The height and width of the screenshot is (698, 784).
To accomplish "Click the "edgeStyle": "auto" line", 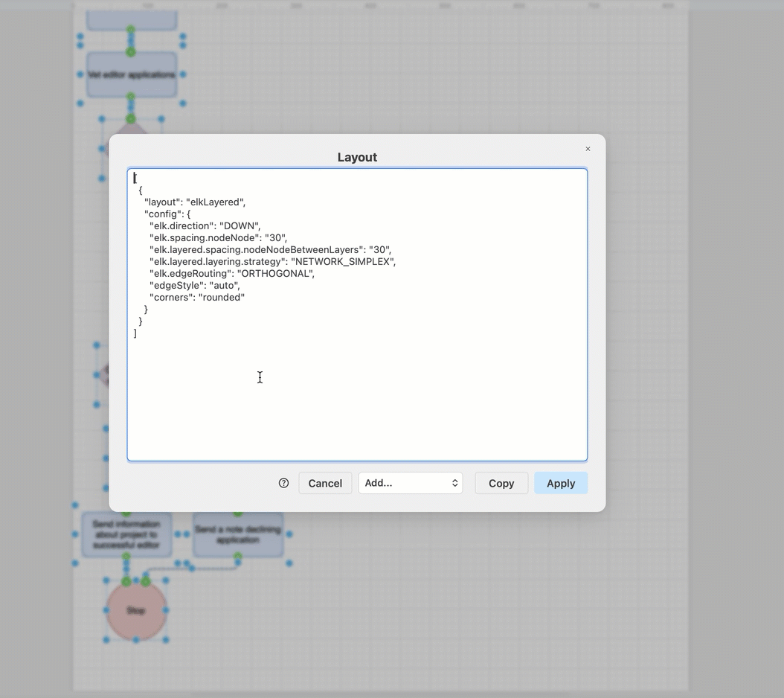I will click(x=194, y=285).
